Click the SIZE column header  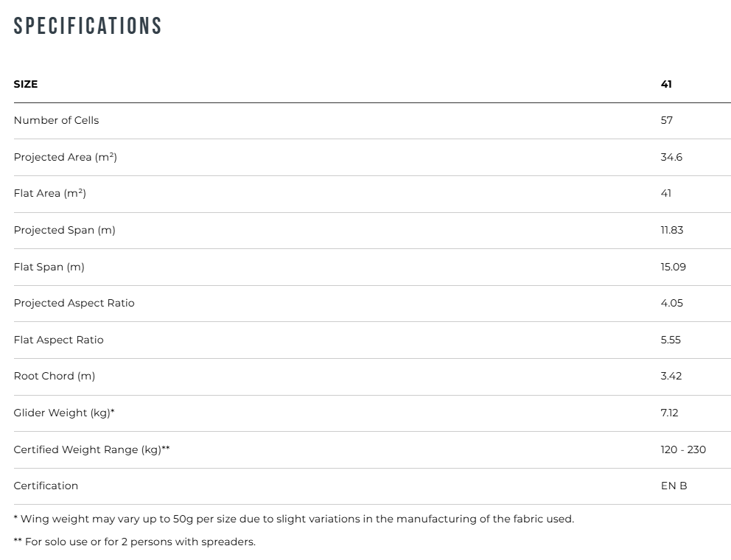point(26,84)
